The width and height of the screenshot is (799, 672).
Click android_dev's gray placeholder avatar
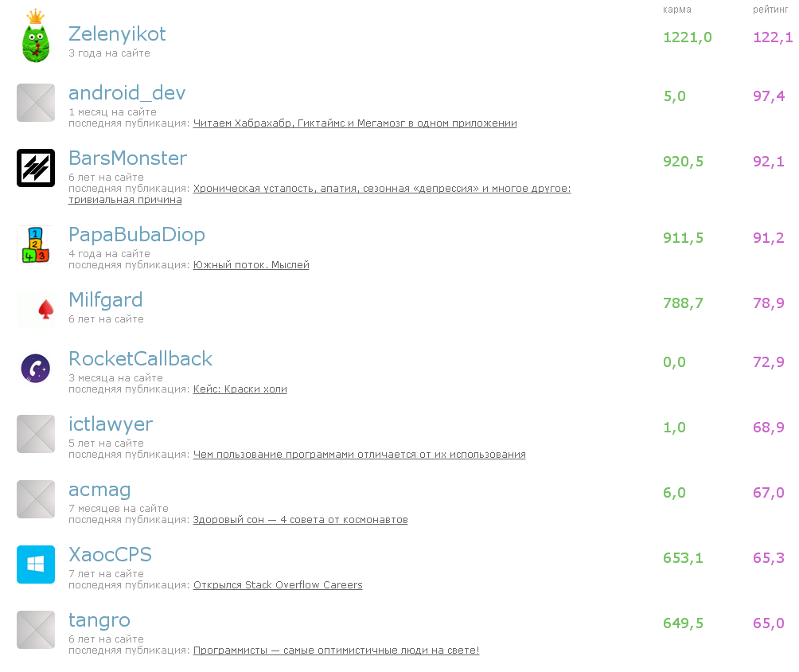pos(36,103)
